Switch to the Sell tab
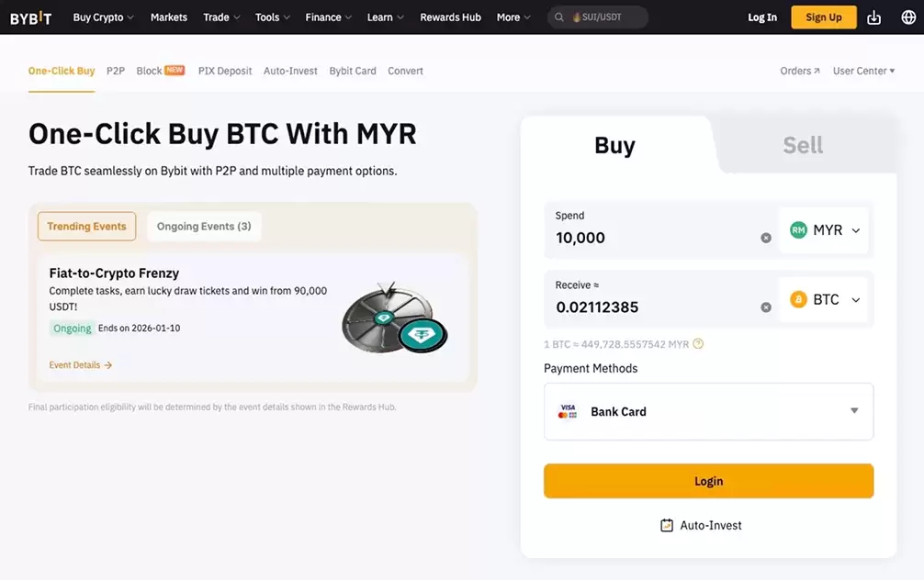 tap(802, 144)
